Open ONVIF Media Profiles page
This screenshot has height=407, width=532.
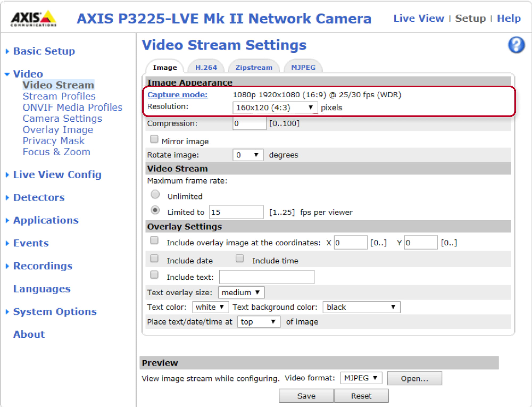pyautogui.click(x=72, y=107)
